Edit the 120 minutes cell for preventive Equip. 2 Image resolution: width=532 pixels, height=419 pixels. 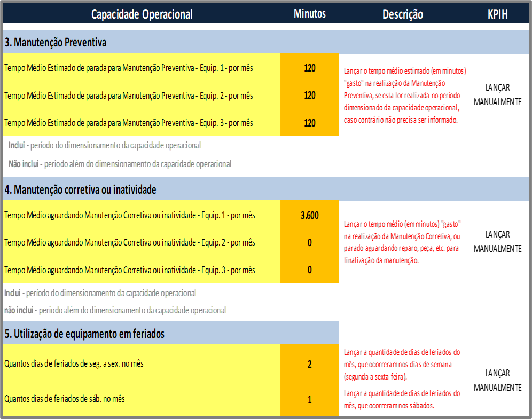(x=309, y=95)
